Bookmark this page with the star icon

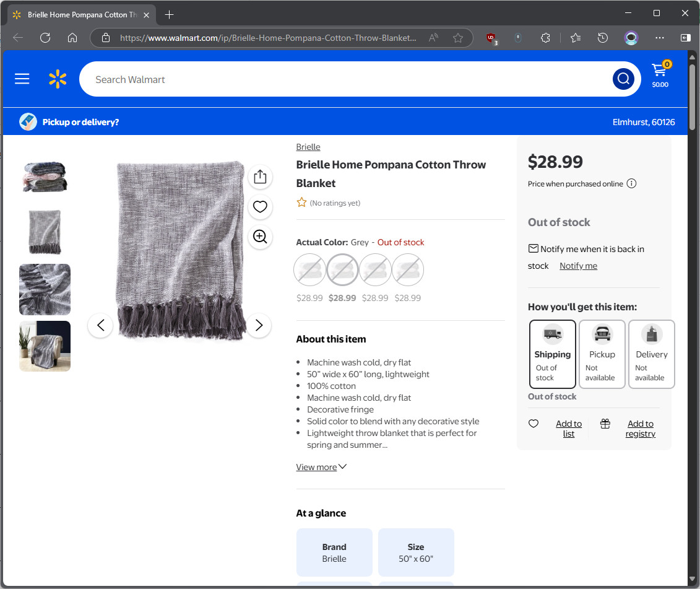pos(457,38)
